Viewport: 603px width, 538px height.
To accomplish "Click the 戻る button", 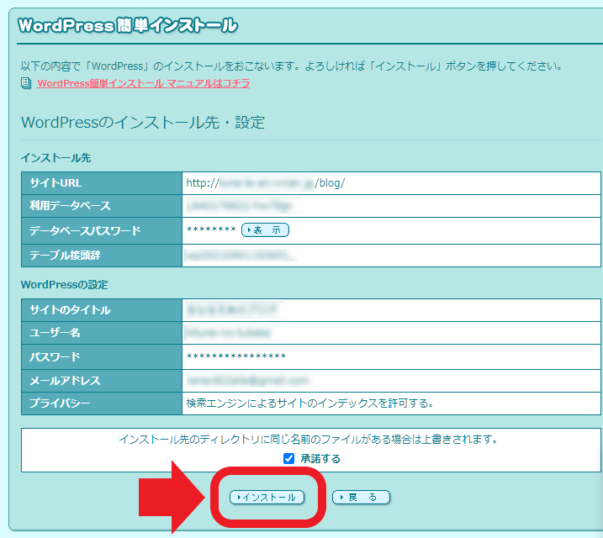I will click(x=361, y=497).
